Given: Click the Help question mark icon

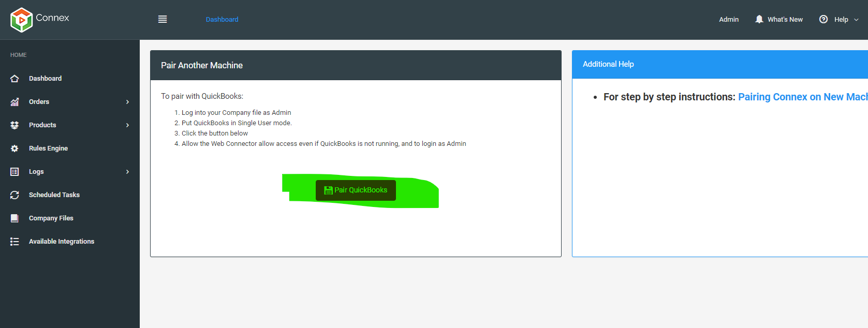Looking at the screenshot, I should pyautogui.click(x=823, y=19).
